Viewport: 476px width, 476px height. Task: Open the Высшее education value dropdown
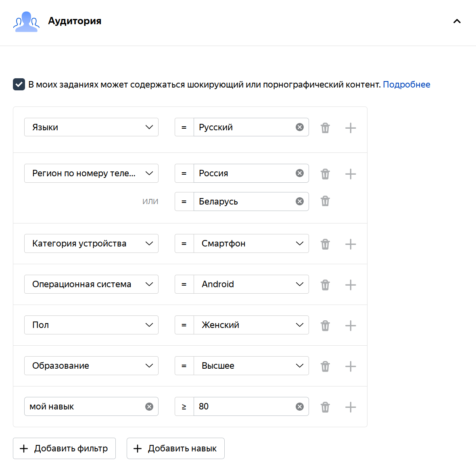click(251, 366)
